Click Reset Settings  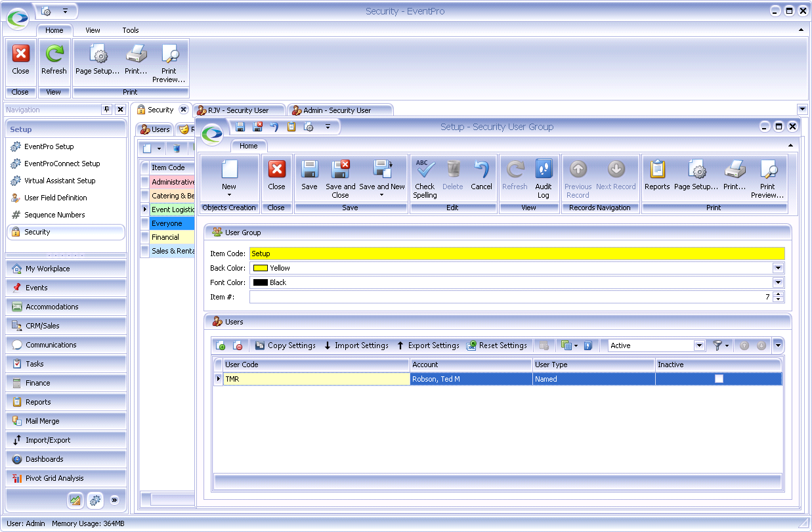coord(496,345)
